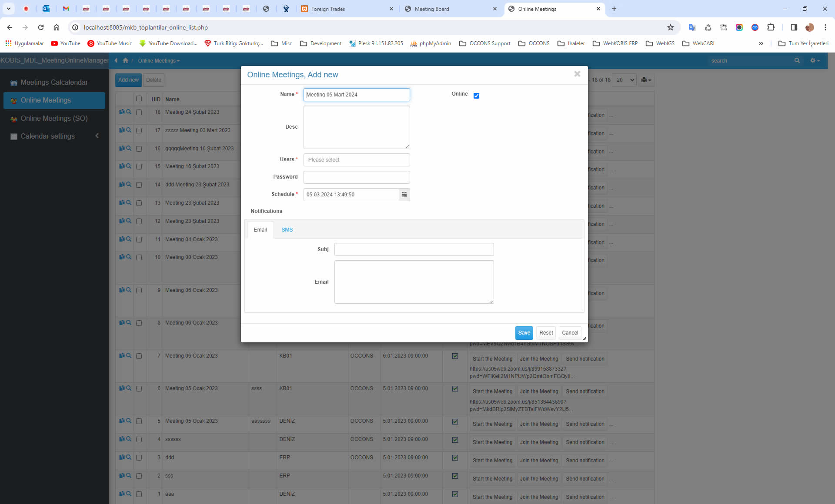Open Chrome extensions puzzle icon
Screen dimensions: 835x504
pos(771,27)
